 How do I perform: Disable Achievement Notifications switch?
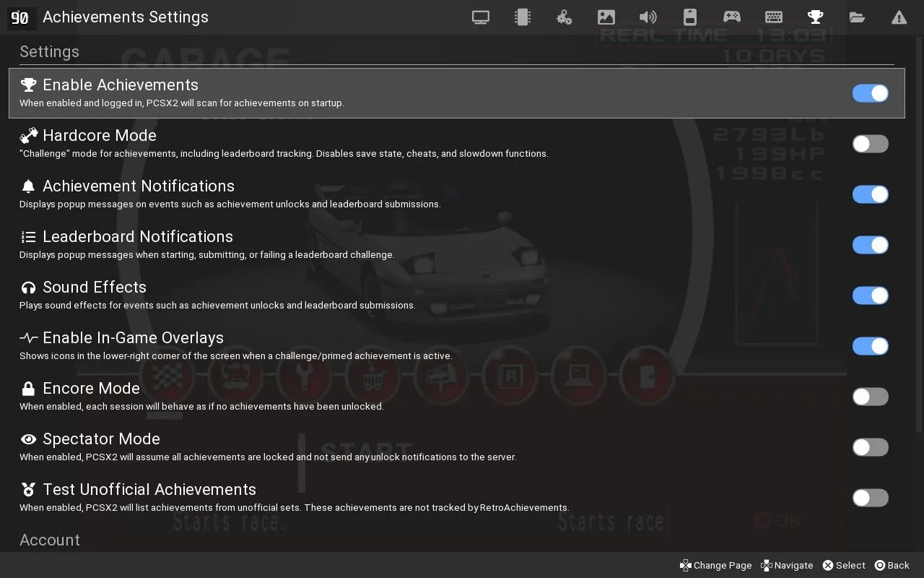click(871, 194)
